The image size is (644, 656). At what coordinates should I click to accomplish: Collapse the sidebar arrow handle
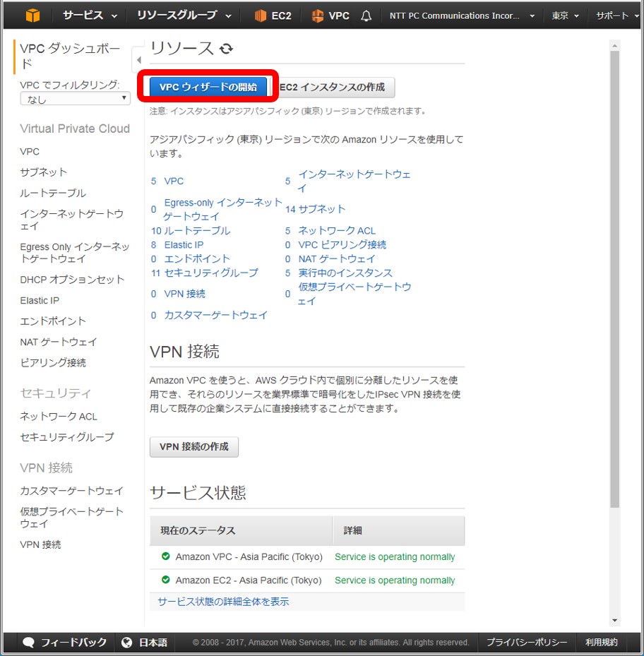pyautogui.click(x=138, y=60)
